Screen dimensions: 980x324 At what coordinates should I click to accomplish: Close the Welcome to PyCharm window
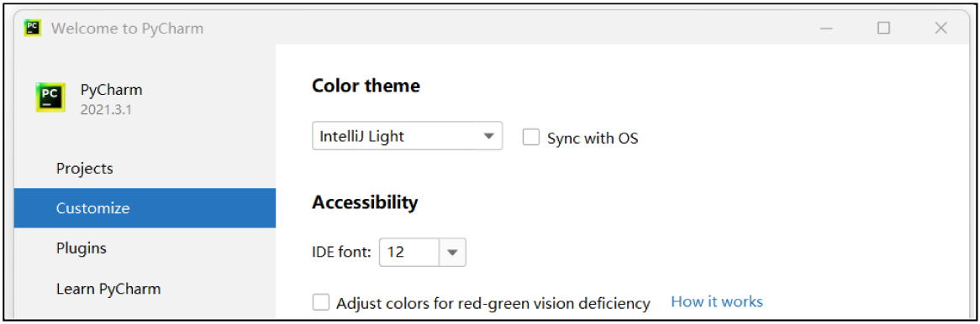coord(940,28)
